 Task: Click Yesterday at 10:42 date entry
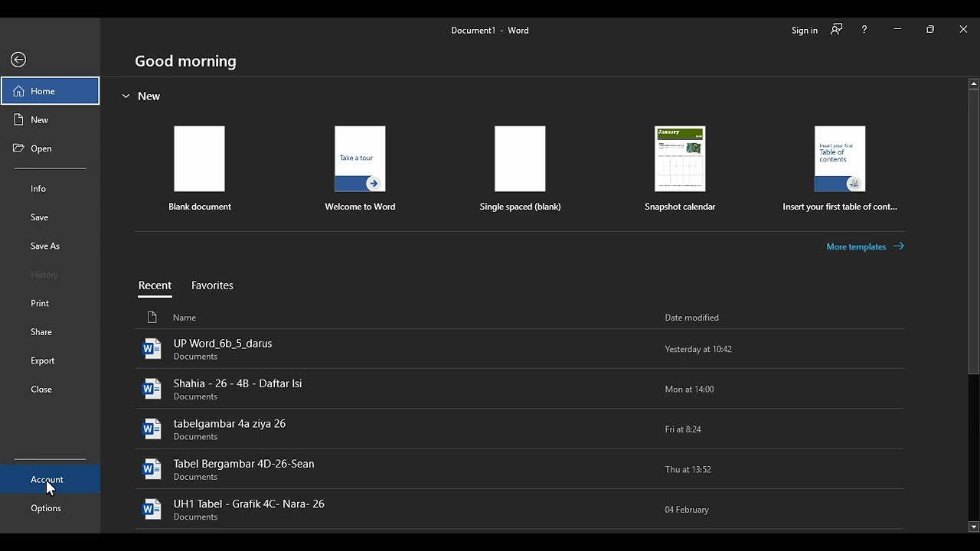point(698,349)
